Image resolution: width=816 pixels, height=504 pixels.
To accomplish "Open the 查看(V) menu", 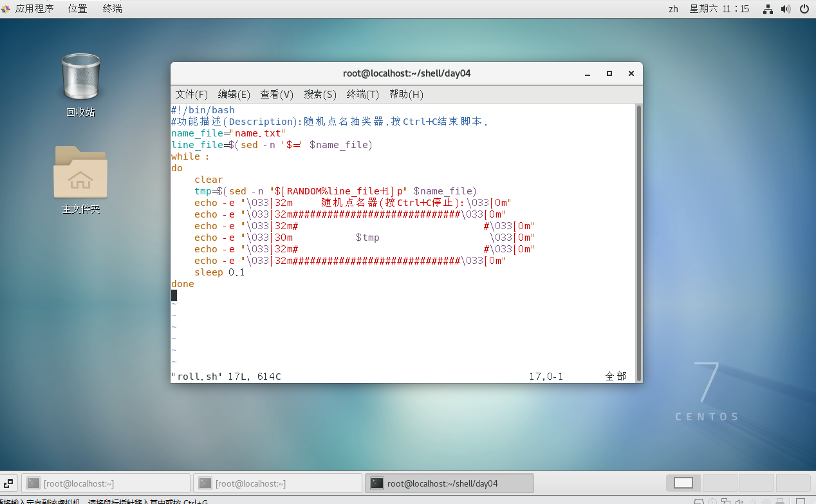I will coord(277,95).
